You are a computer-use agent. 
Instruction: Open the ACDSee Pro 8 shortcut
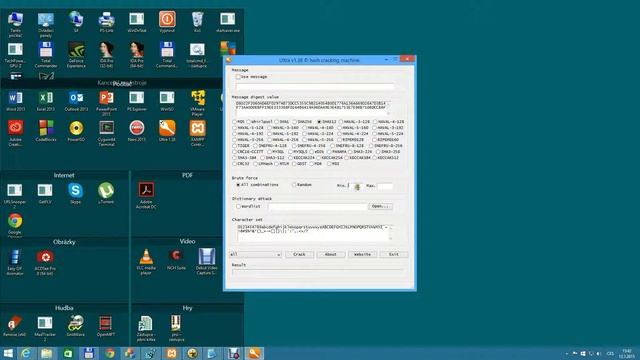pos(45,262)
